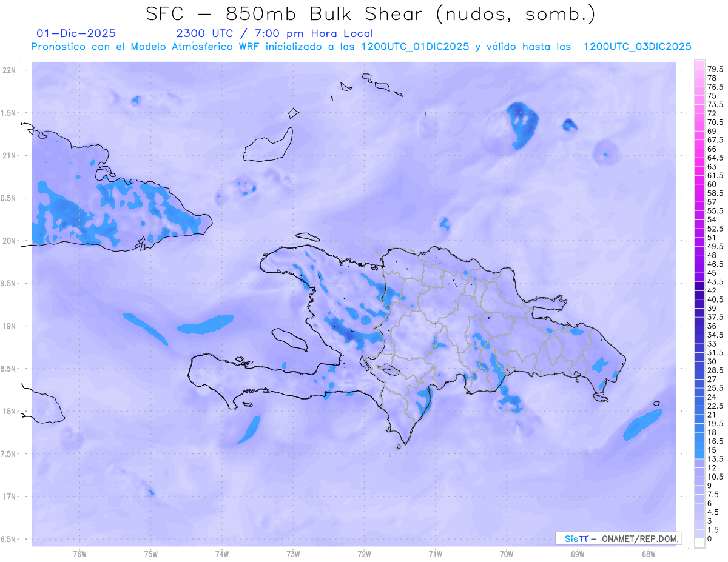The height and width of the screenshot is (562, 728).
Task: Click the '20N' latitude label
Action: coord(9,241)
